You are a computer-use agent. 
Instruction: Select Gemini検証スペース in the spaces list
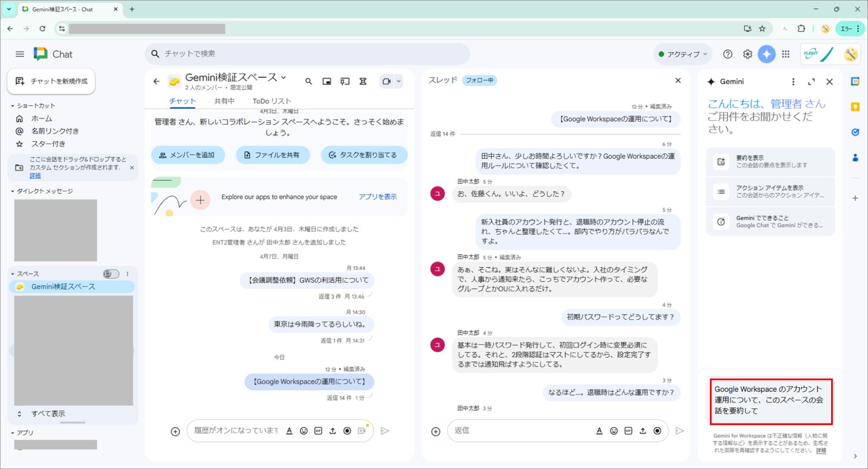[x=72, y=287]
